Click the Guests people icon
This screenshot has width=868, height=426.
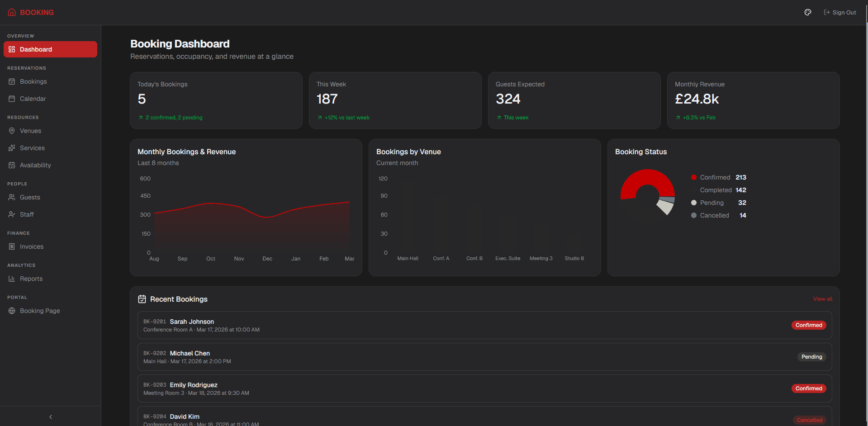click(12, 197)
